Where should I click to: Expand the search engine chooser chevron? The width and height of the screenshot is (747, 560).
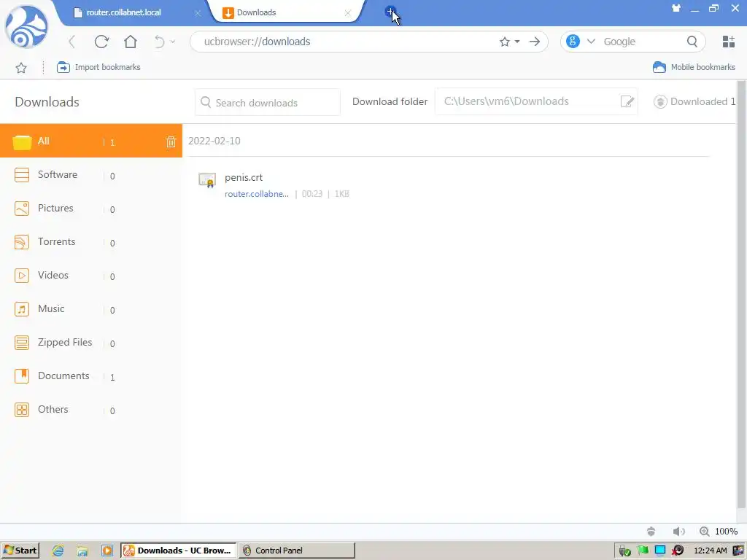591,42
